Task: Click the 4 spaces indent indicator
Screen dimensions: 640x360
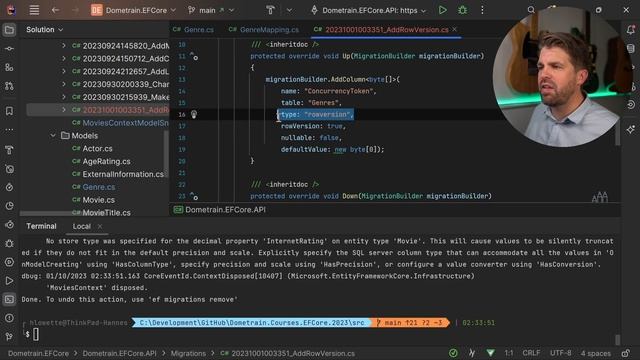Action: coord(596,353)
